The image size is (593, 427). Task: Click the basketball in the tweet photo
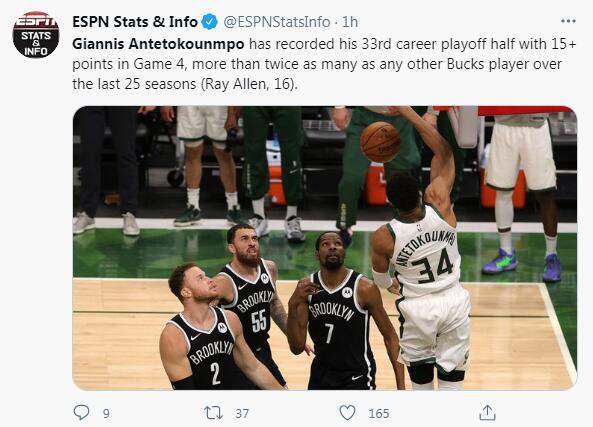click(380, 142)
